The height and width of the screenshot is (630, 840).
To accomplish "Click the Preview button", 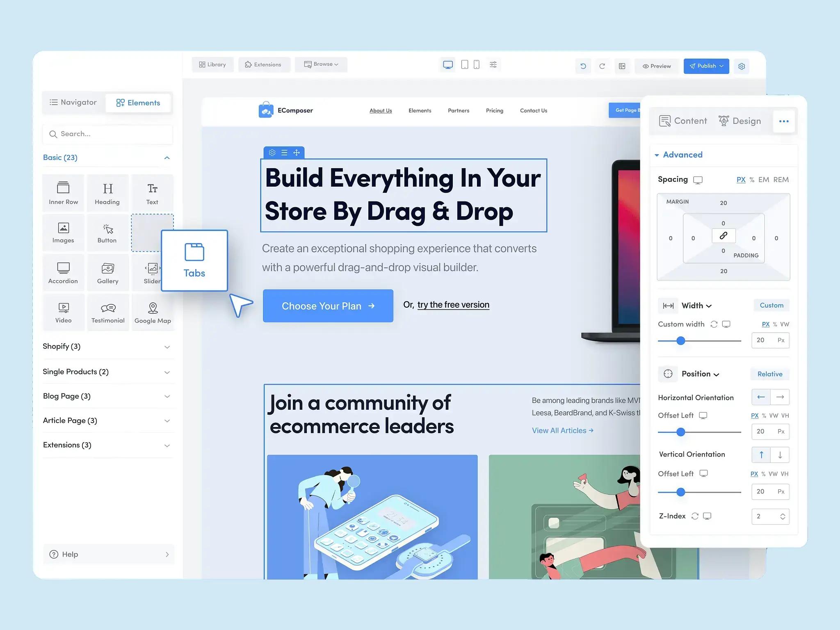I will (x=656, y=66).
